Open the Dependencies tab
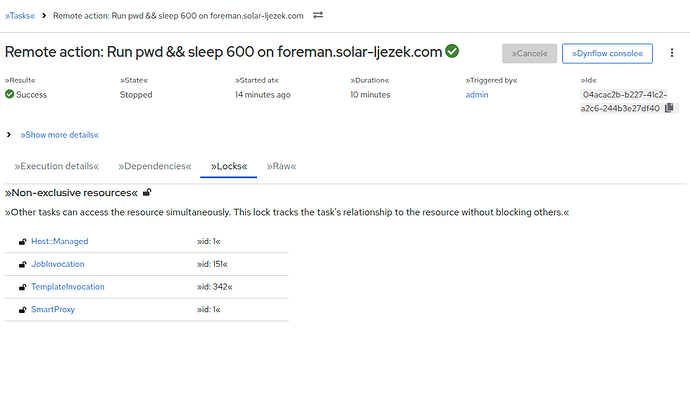 click(154, 166)
